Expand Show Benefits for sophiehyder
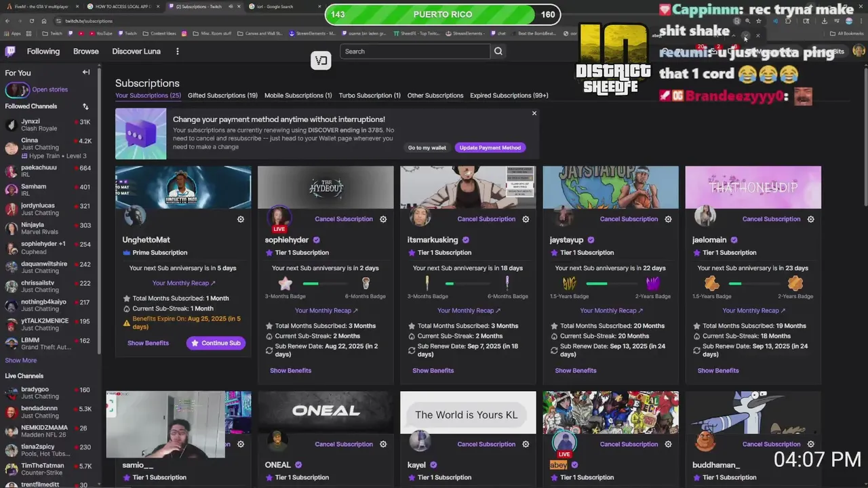The width and height of the screenshot is (868, 488). coord(290,371)
